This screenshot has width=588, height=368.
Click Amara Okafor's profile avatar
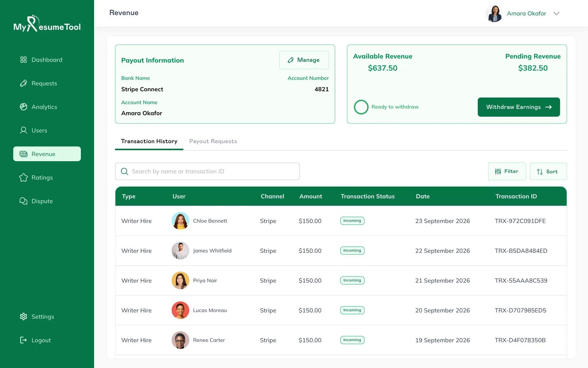pos(494,14)
